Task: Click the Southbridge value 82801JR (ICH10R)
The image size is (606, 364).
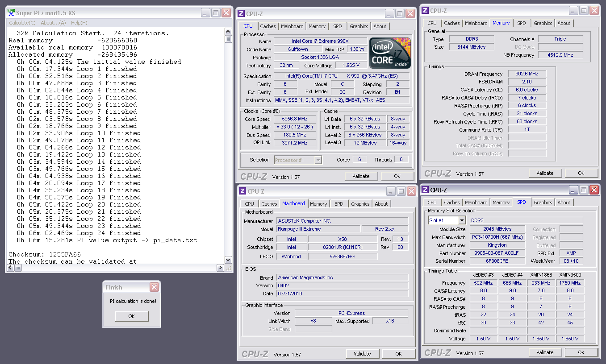Action: [x=343, y=247]
